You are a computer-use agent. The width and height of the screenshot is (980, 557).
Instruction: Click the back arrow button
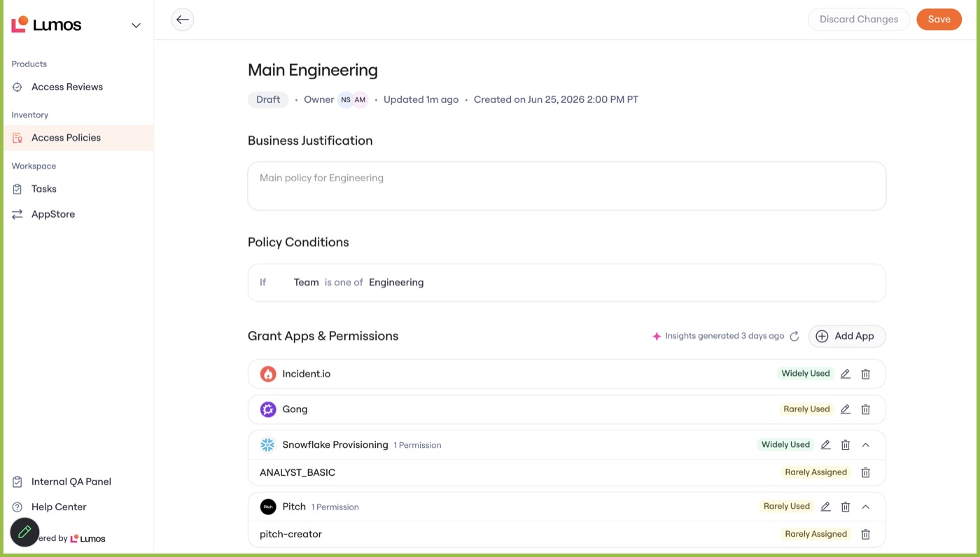[x=183, y=20]
